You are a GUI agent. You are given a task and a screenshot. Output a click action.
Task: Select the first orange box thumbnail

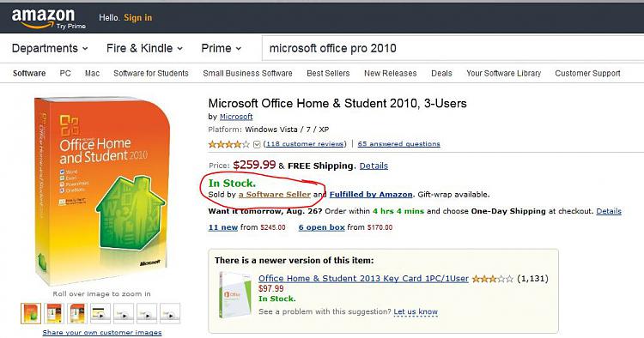(x=31, y=313)
